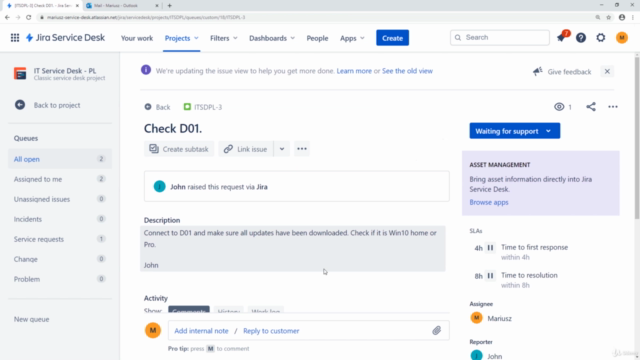Click See the old view link

(407, 71)
